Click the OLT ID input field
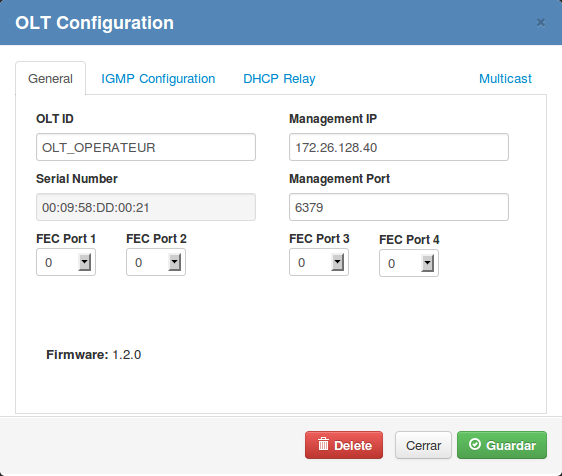The height and width of the screenshot is (476, 562). click(x=146, y=147)
